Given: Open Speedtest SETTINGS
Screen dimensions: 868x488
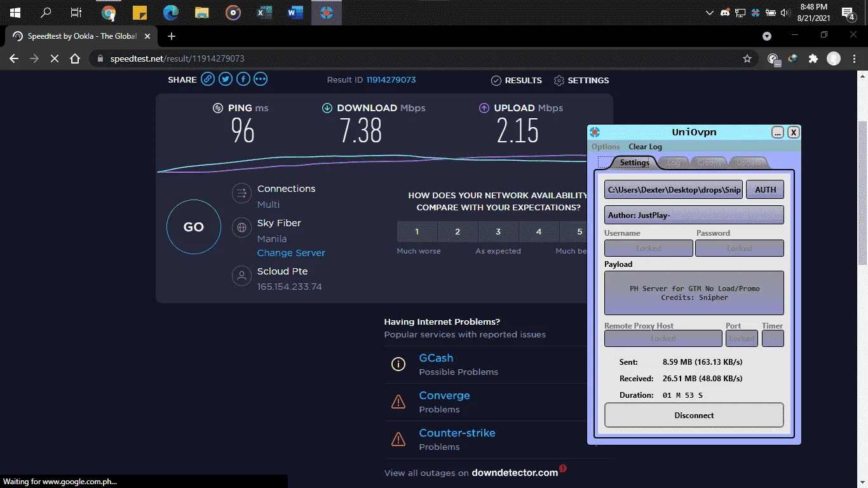Looking at the screenshot, I should pos(581,81).
